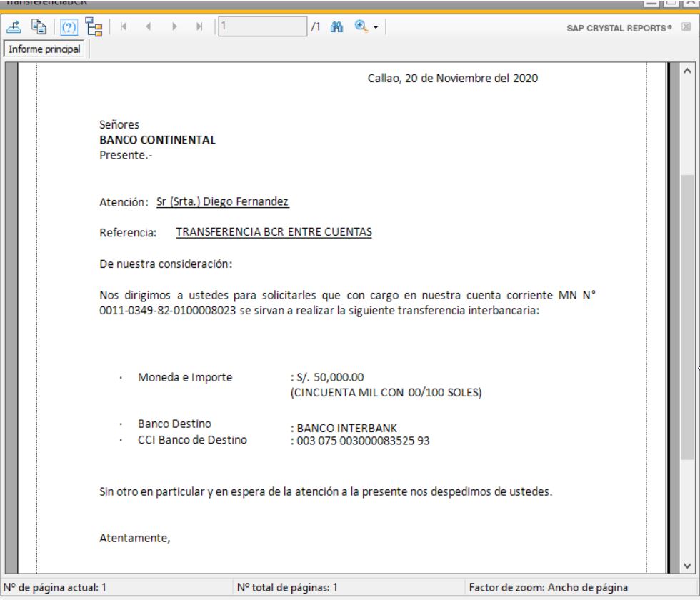Toggle the parameter panel question-mark button

tap(69, 27)
